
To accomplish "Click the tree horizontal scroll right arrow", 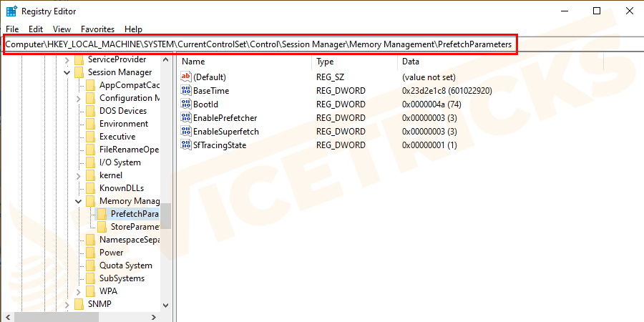I will tap(153, 318).
